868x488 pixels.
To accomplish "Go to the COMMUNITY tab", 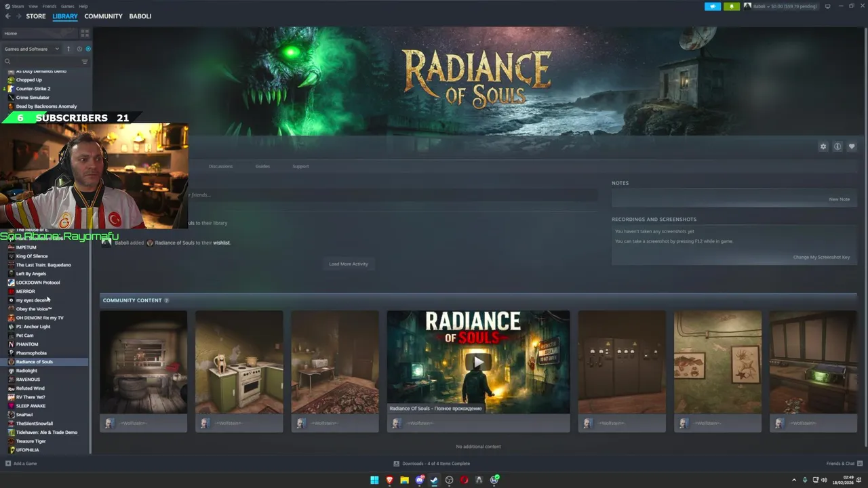I will coord(103,16).
